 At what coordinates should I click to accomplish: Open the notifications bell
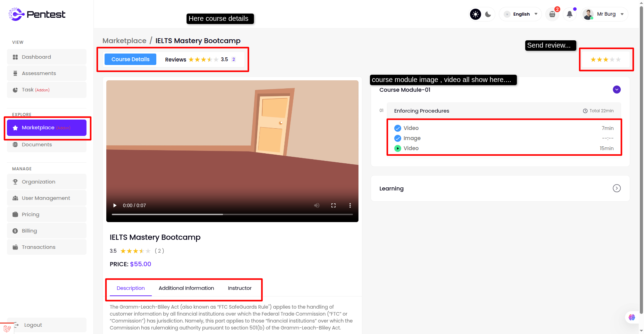[x=570, y=14]
